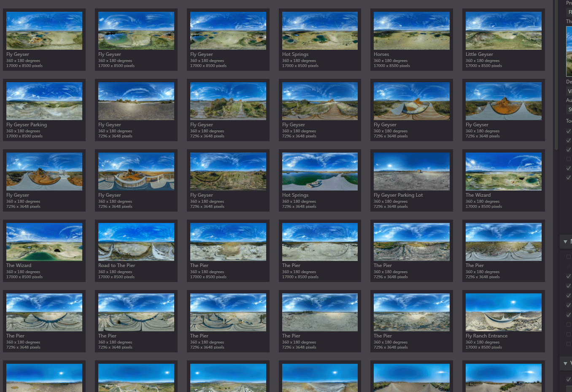Collapse the lower right-panel section triangle
Viewport: 572px width, 392px height.
click(565, 363)
